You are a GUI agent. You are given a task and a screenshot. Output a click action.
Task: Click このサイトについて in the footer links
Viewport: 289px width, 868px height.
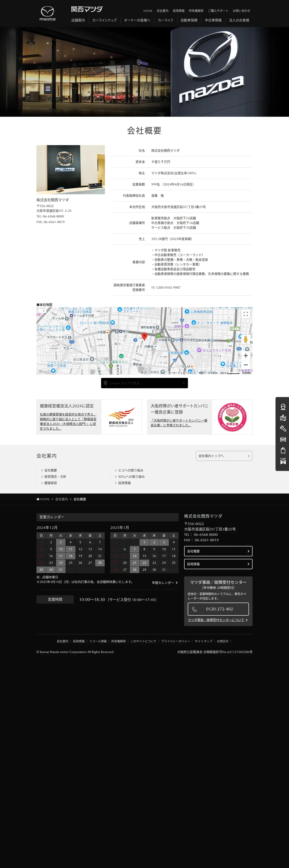(143, 641)
